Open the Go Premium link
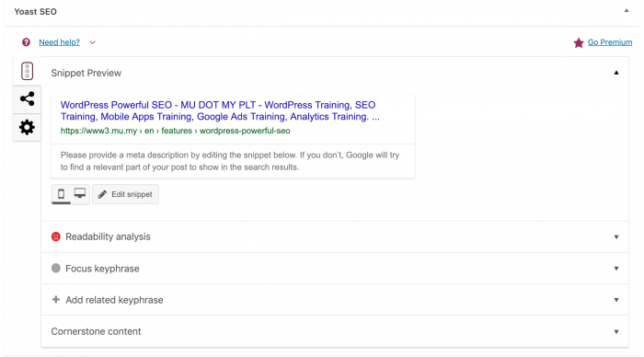This screenshot has height=357, width=644. pyautogui.click(x=610, y=42)
